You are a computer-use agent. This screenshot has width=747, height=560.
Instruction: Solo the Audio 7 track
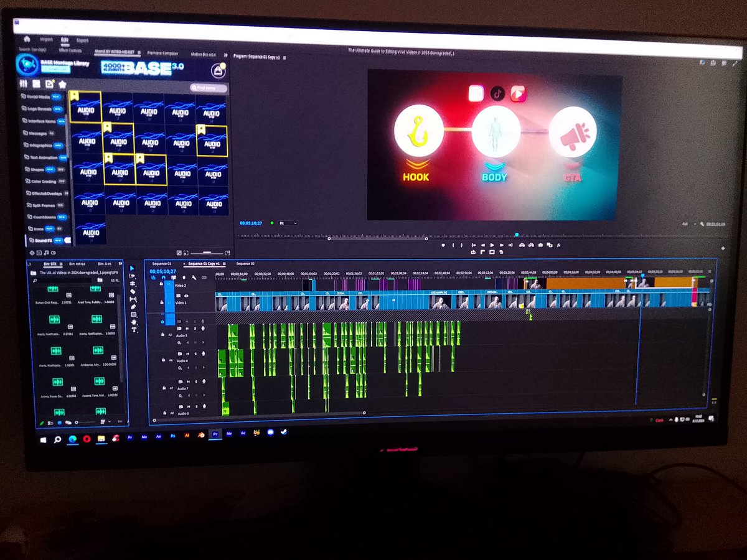195,381
